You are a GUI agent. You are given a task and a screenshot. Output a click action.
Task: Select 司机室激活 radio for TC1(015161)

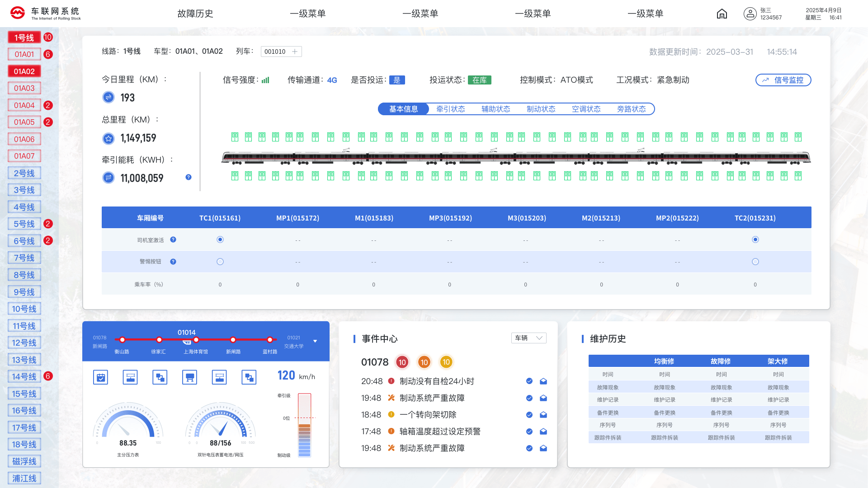(220, 239)
